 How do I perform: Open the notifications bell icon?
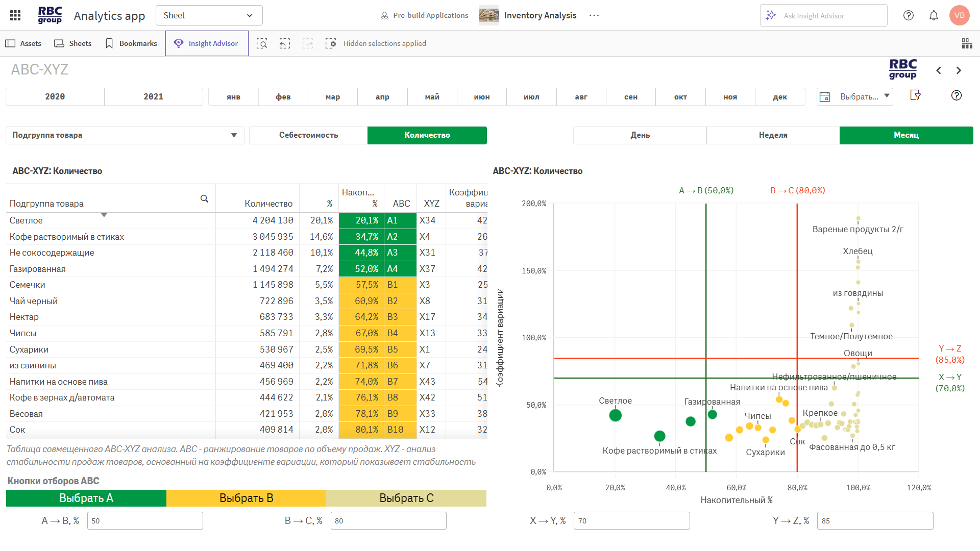934,15
